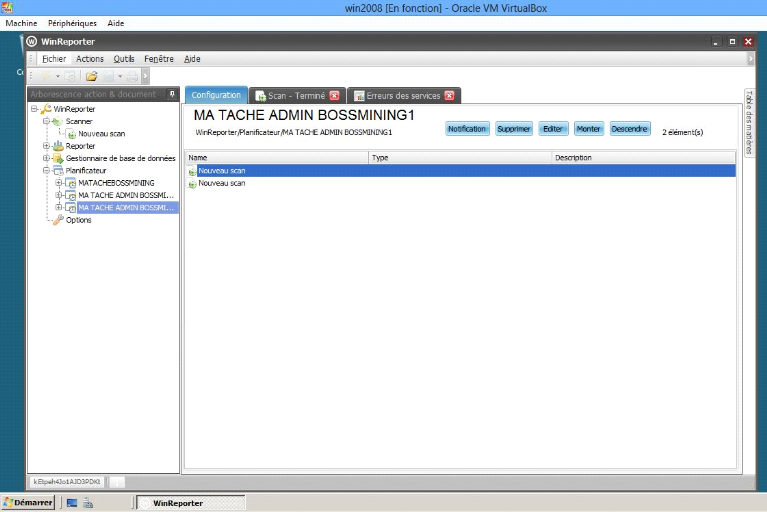
Task: Click the menu bar overflow arrow at right
Action: click(750, 59)
